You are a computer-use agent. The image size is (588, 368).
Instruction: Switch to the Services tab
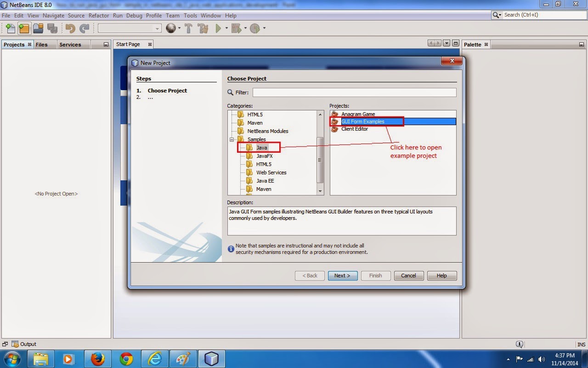[x=71, y=44]
